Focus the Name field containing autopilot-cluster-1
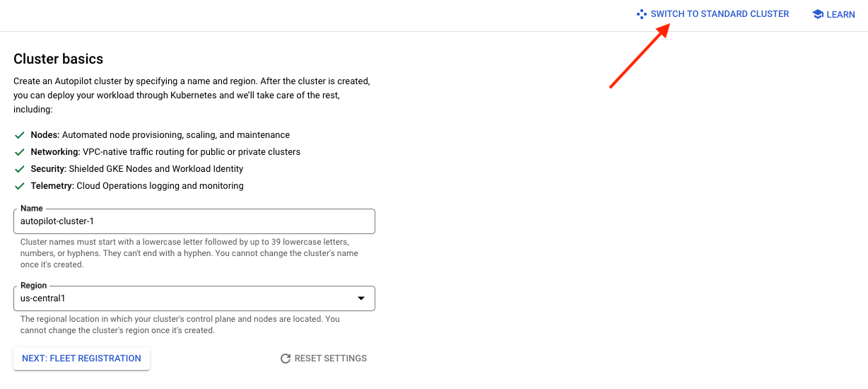Screen dimensions: 868x389 pyautogui.click(x=194, y=221)
